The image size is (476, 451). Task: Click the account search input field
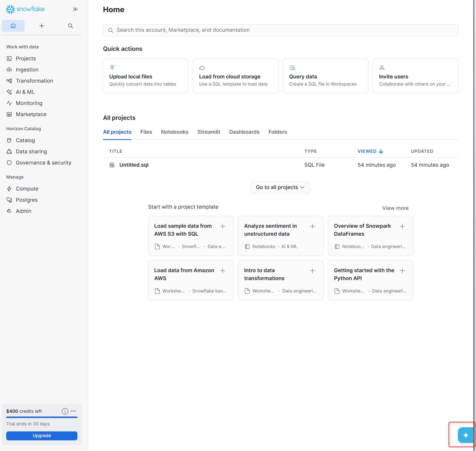click(280, 30)
